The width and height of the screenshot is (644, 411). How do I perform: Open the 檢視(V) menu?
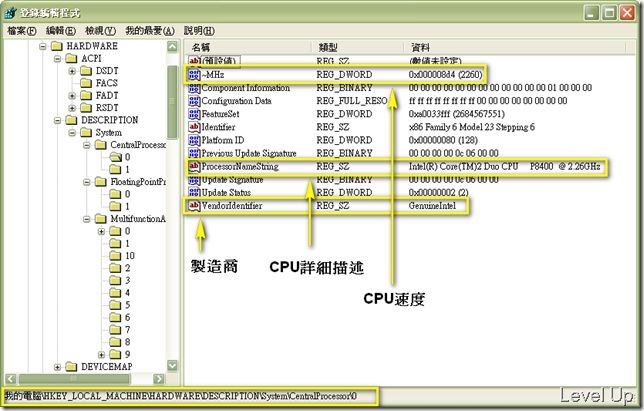tap(100, 30)
